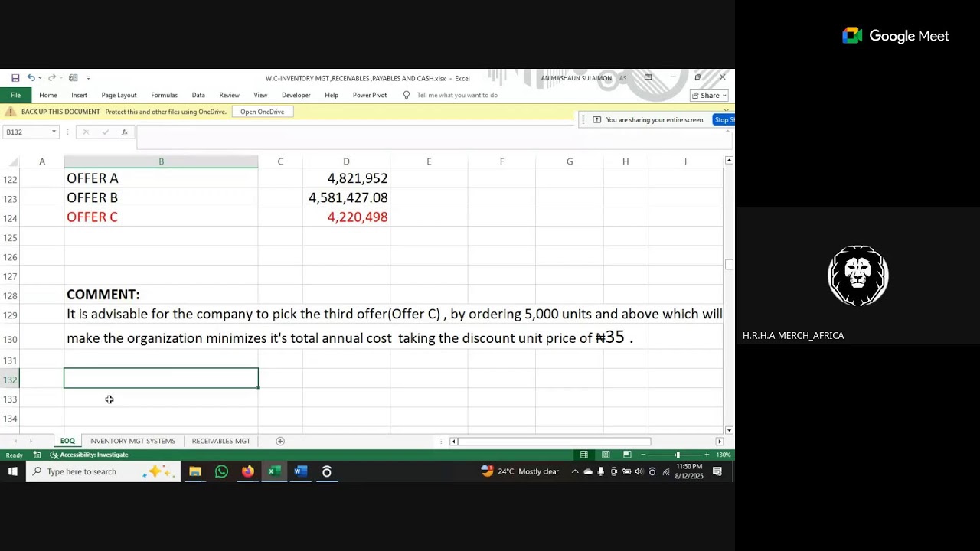Select row 124 header
This screenshot has height=551, width=980.
[x=10, y=218]
